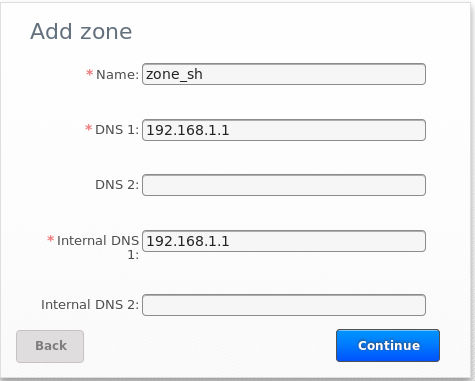This screenshot has width=475, height=381.
Task: Select the empty DNS 2 field
Action: click(284, 185)
